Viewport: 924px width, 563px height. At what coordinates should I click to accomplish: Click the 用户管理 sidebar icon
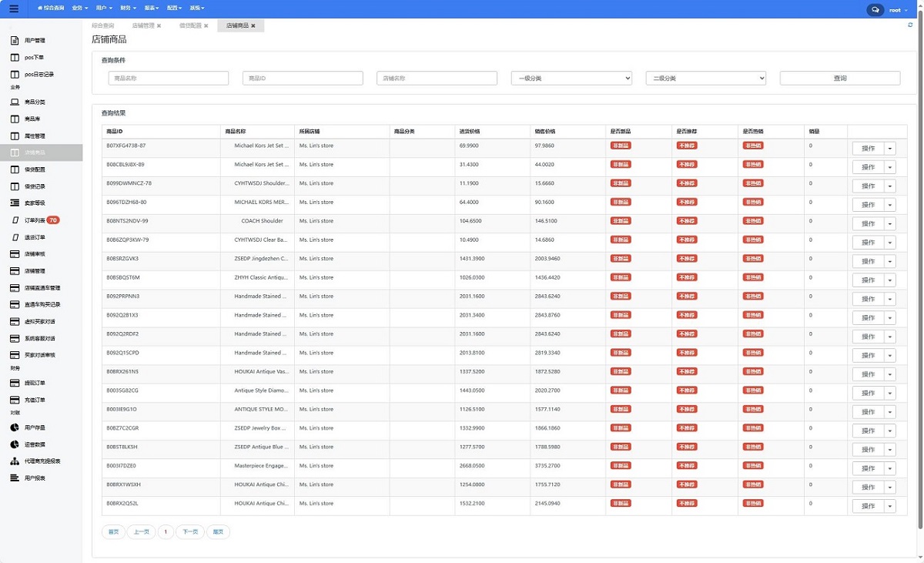[15, 40]
